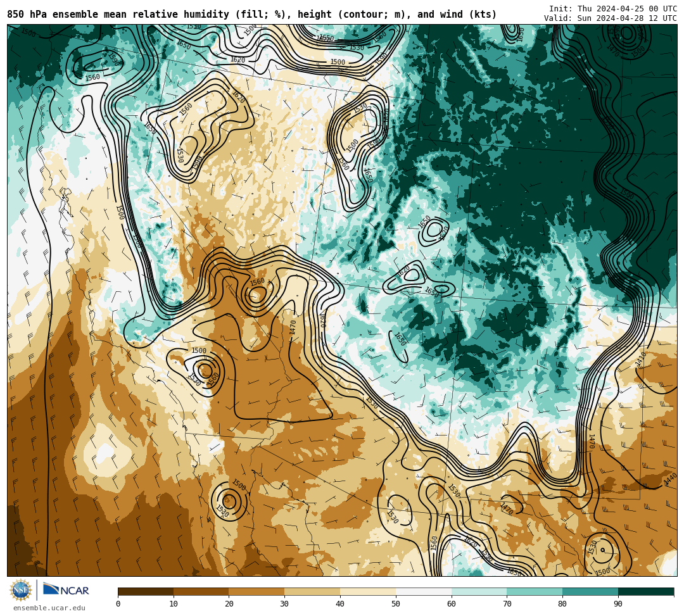Click the NSF logo
The height and width of the screenshot is (616, 684).
pyautogui.click(x=21, y=590)
